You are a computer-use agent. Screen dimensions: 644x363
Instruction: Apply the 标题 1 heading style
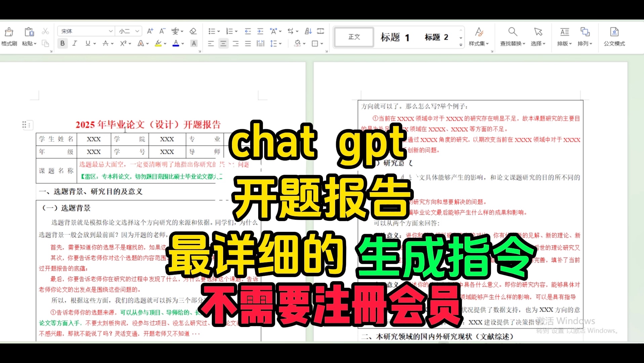[x=395, y=37]
